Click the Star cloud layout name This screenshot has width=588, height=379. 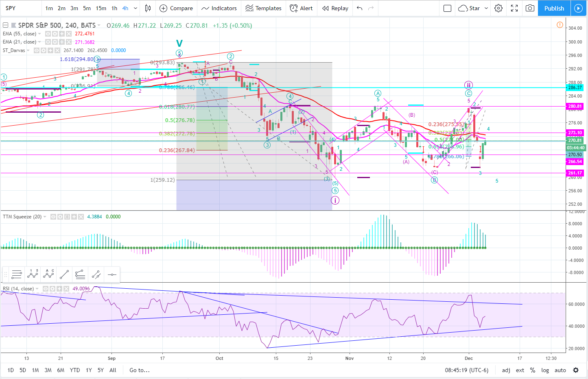tap(469, 8)
